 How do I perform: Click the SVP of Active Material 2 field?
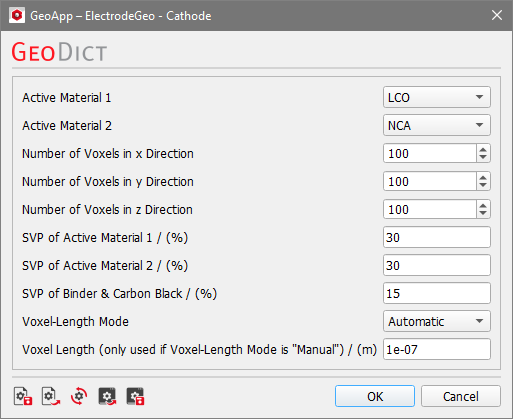point(437,265)
